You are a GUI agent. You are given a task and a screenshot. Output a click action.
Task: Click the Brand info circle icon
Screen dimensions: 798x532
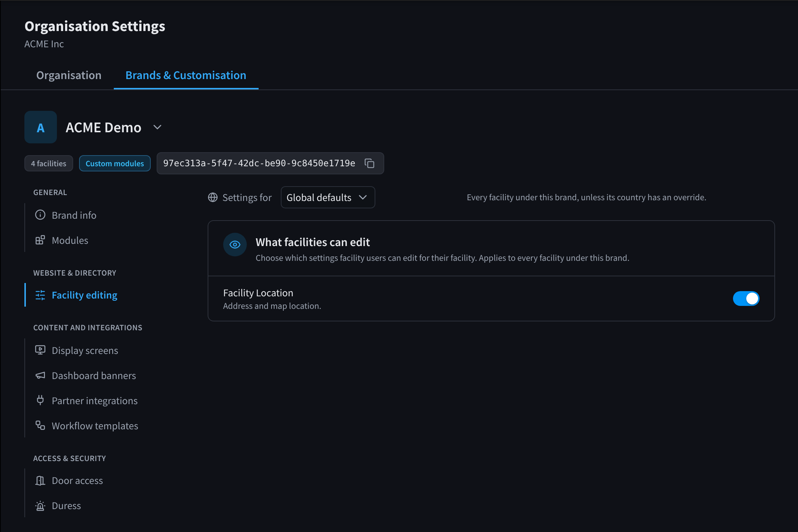(x=40, y=215)
